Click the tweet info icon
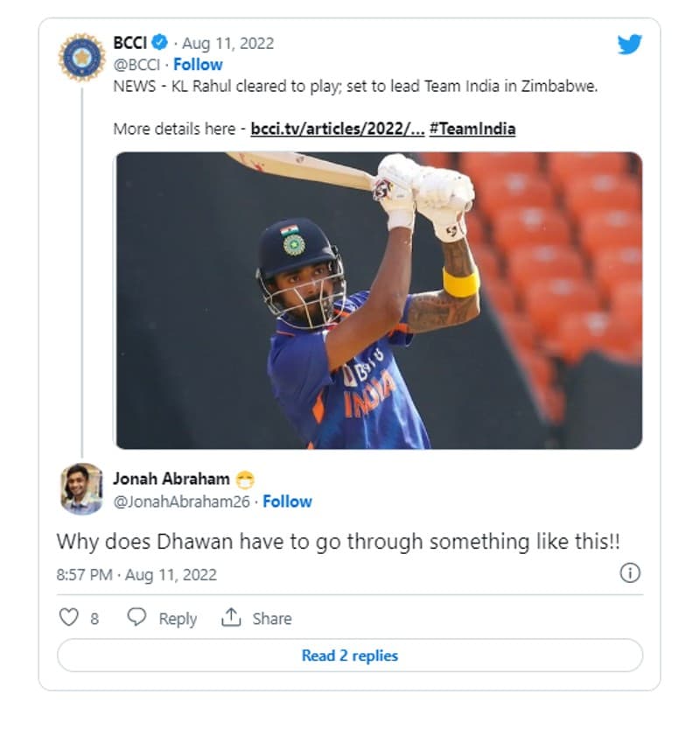The image size is (700, 730). 629,573
